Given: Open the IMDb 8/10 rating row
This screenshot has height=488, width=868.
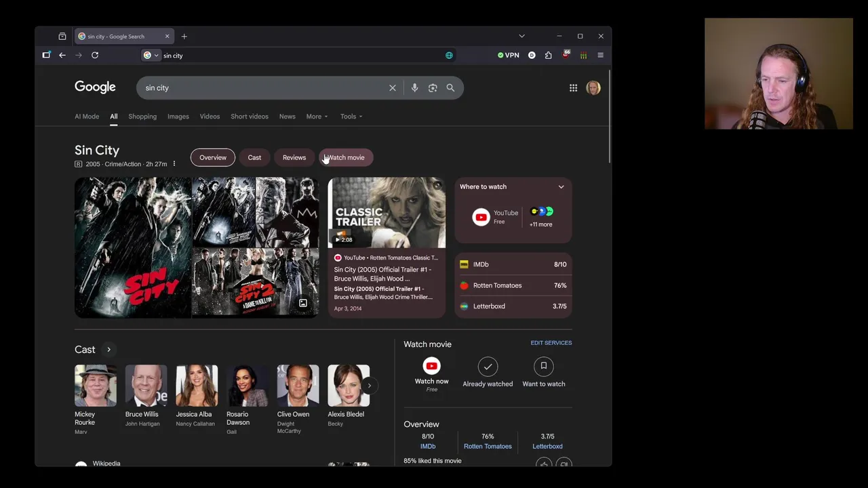Looking at the screenshot, I should [x=513, y=264].
